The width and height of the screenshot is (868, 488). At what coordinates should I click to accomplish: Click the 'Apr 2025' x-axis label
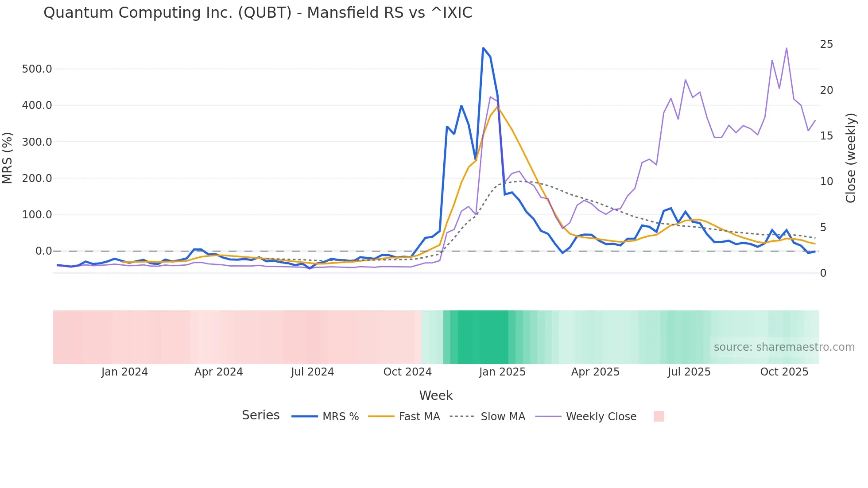coord(595,372)
